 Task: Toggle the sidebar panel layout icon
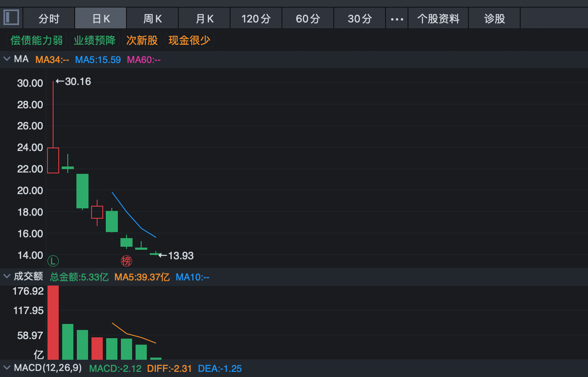(12, 18)
